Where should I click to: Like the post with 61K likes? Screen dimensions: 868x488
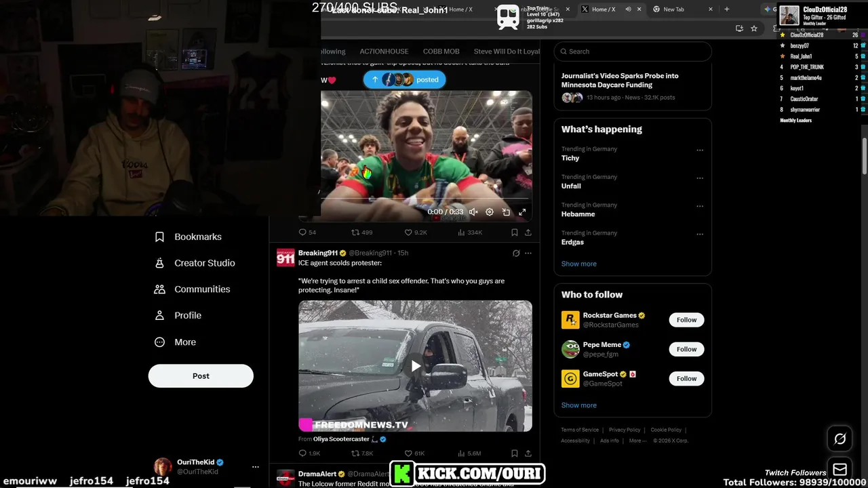click(415, 453)
